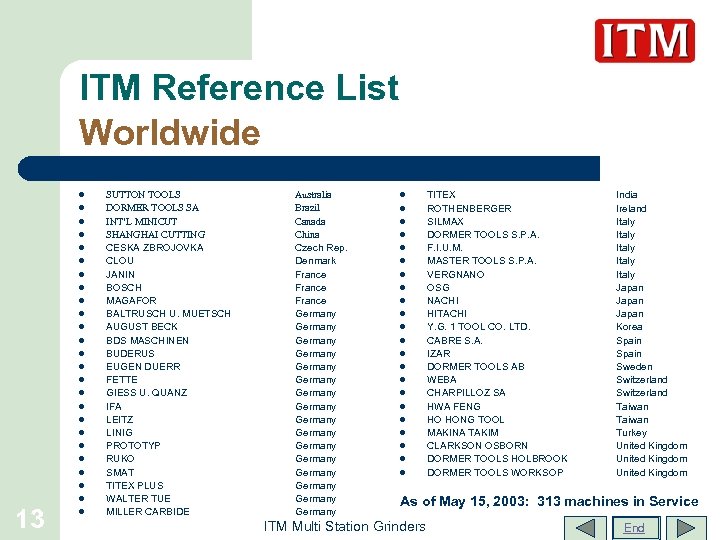Click 'INT'L MINICUT' entry

[141, 221]
